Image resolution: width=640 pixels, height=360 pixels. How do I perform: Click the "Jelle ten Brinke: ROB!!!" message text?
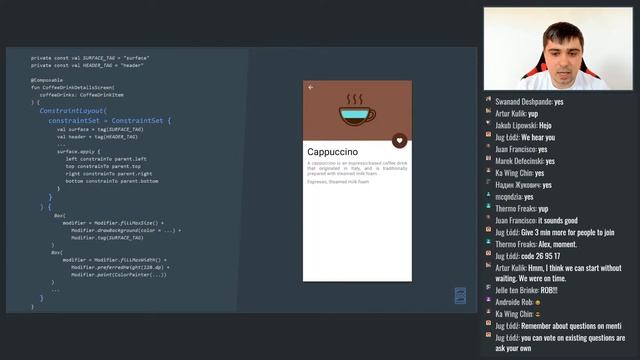point(526,291)
